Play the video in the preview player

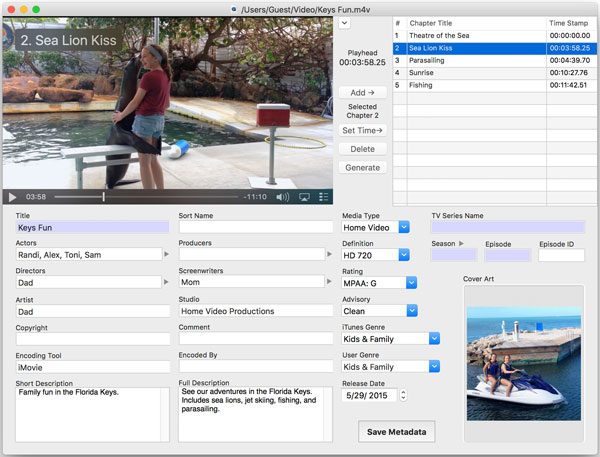click(12, 197)
